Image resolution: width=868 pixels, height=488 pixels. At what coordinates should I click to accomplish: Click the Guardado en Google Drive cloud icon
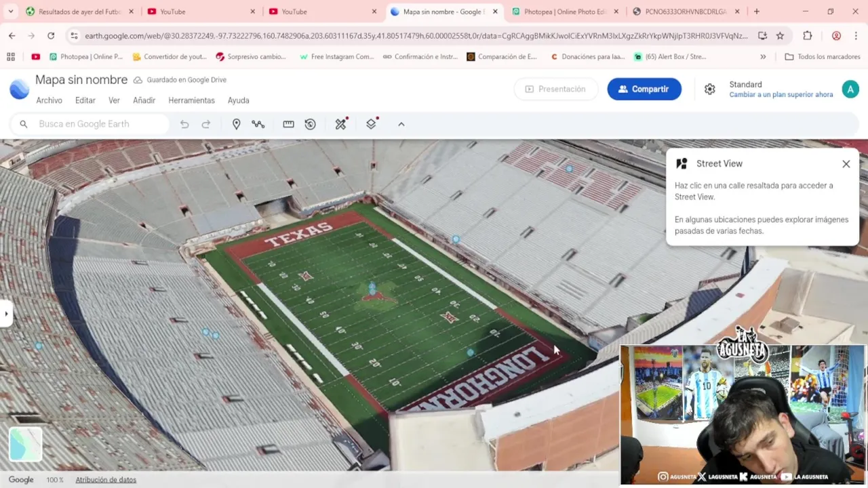[138, 80]
